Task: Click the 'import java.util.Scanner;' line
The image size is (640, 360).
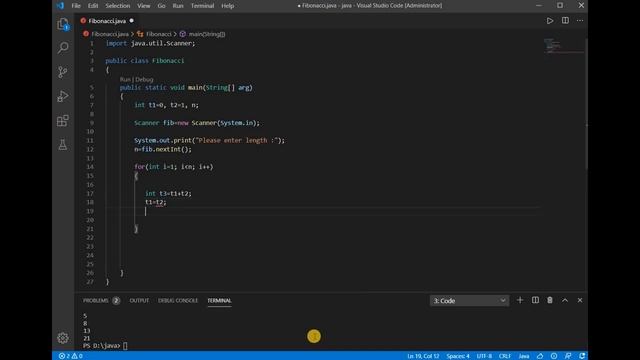Action: click(151, 43)
